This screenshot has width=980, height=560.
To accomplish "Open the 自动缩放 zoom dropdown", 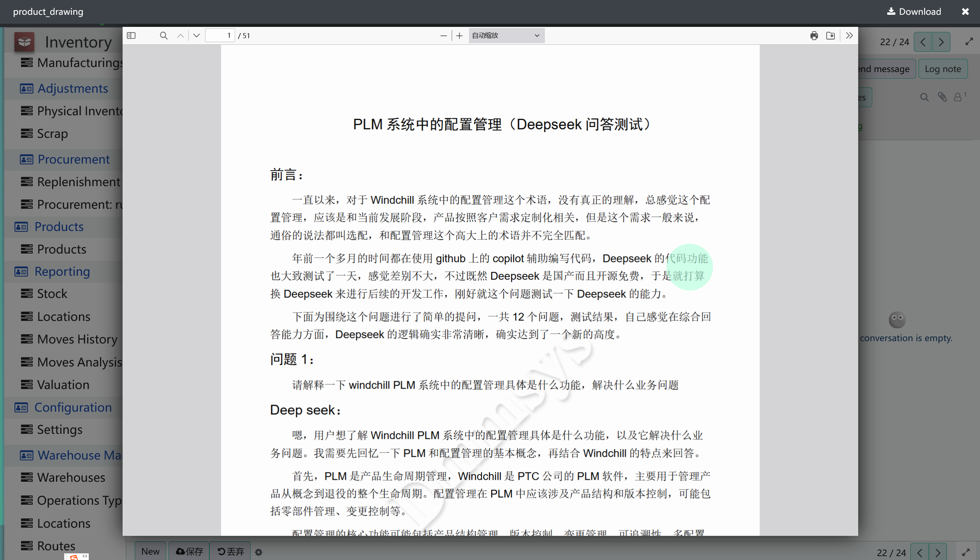I will coord(506,35).
